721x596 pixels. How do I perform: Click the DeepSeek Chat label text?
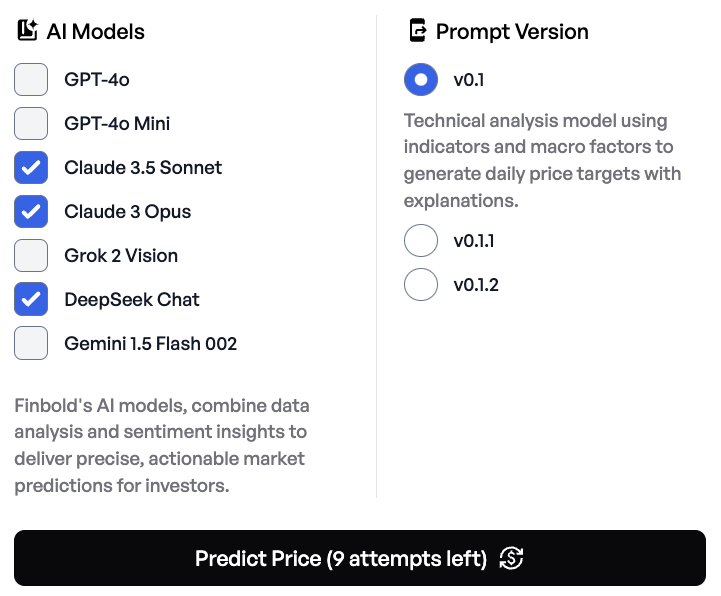pyautogui.click(x=132, y=299)
